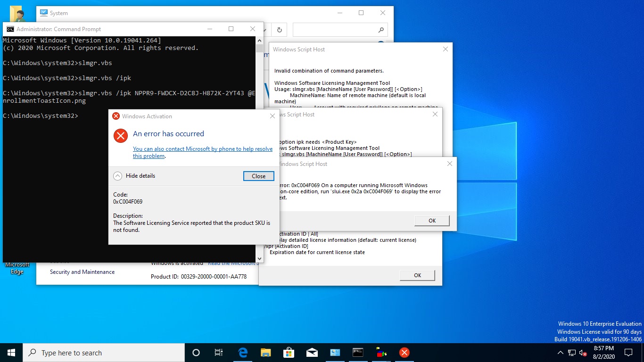Viewport: 644px width, 362px height.
Task: Click the Command Prompt scrollbar up arrow
Action: pos(259,41)
